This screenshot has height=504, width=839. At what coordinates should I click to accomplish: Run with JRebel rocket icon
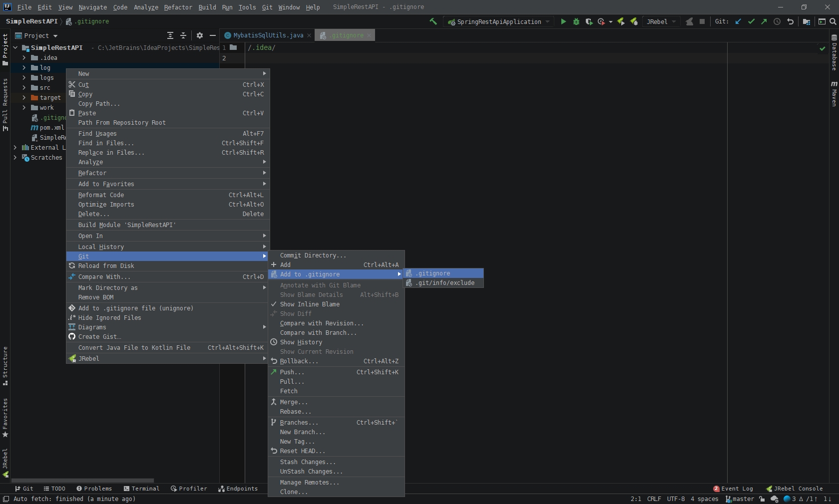pos(621,21)
